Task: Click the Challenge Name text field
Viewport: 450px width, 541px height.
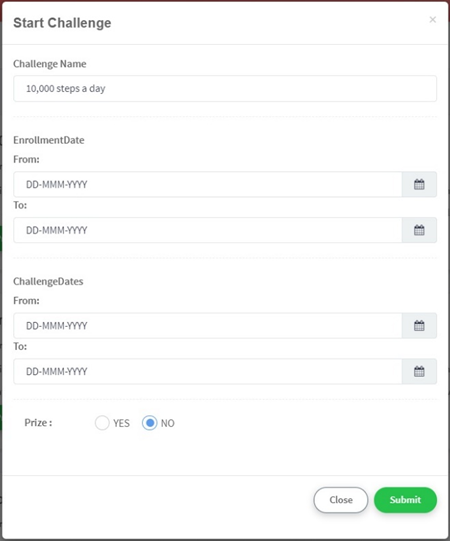Action: [225, 89]
